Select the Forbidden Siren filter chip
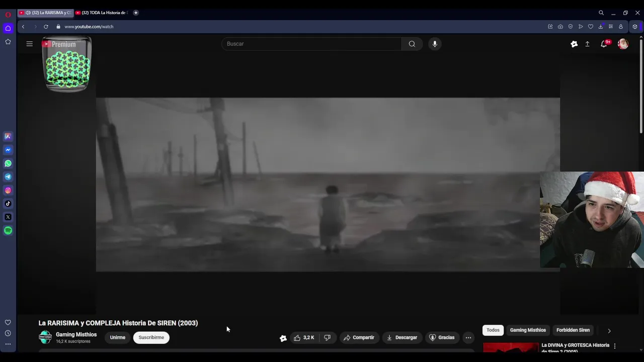 click(x=573, y=330)
